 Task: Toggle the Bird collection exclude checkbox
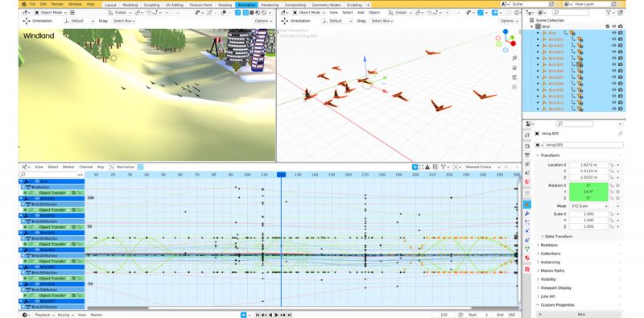tap(608, 27)
